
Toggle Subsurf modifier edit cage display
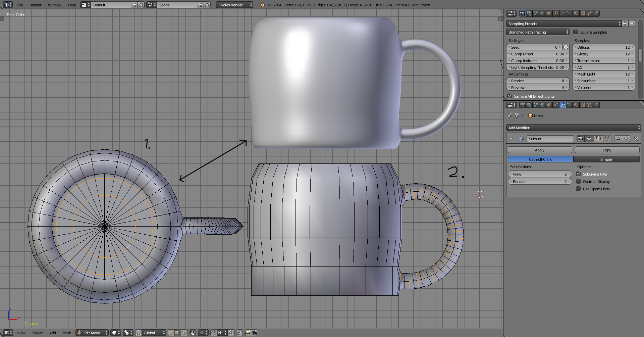click(x=607, y=139)
